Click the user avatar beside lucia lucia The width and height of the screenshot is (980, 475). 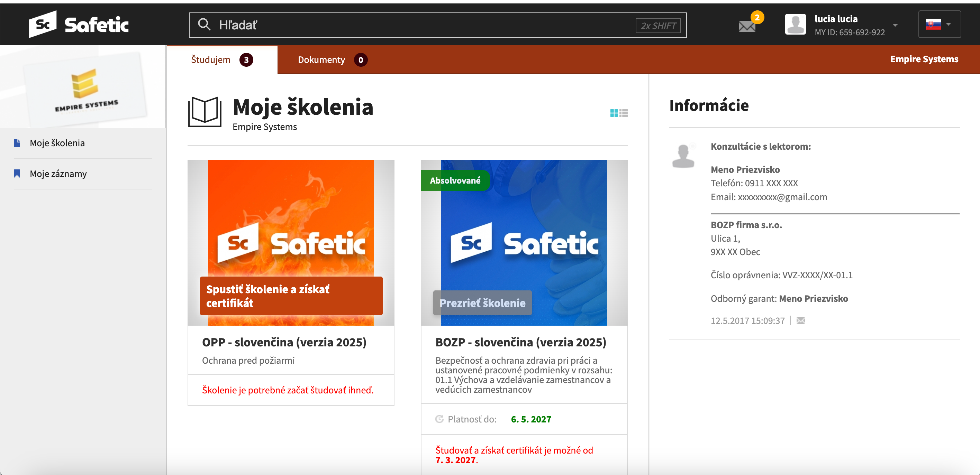795,24
